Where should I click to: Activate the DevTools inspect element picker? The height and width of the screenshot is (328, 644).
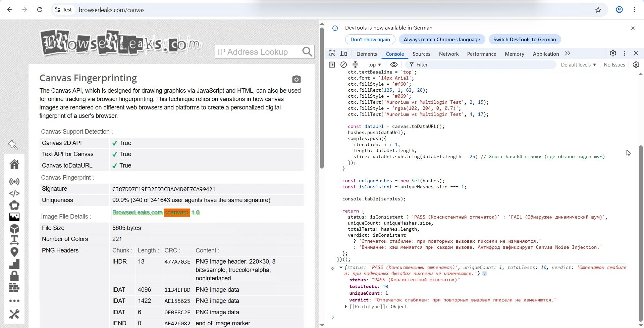[x=332, y=53]
